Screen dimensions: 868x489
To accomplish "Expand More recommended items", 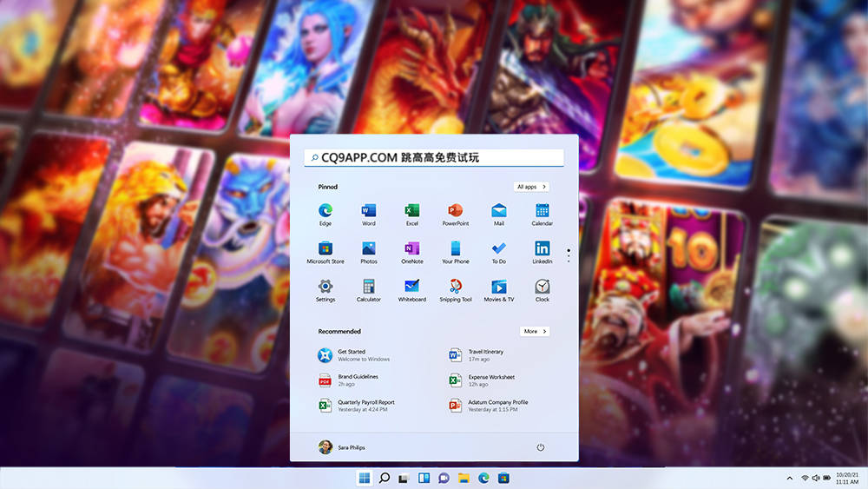I will tap(534, 331).
